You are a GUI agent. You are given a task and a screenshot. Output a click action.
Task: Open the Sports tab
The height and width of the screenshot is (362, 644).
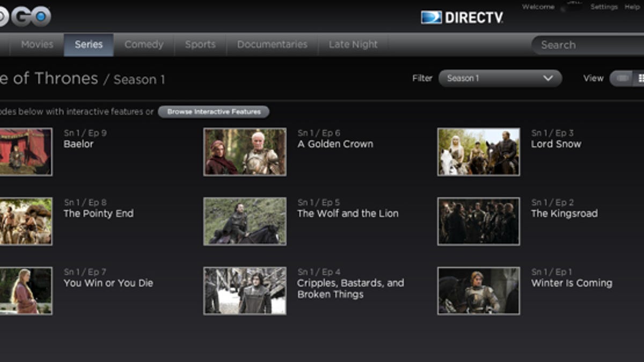point(200,45)
